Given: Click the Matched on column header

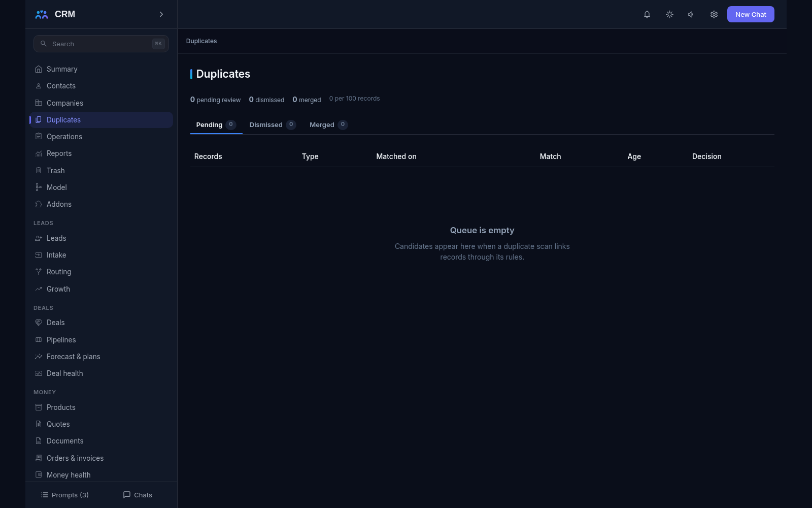Looking at the screenshot, I should pyautogui.click(x=396, y=156).
